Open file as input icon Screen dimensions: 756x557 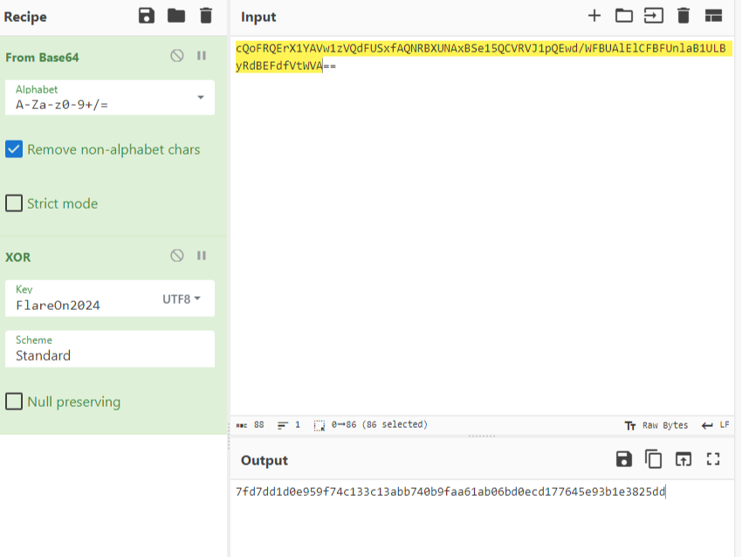tap(653, 16)
